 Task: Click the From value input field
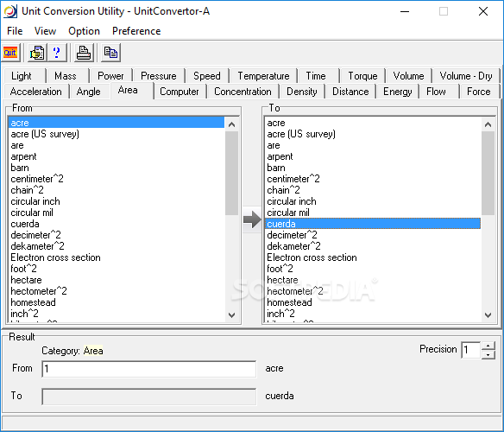point(149,369)
